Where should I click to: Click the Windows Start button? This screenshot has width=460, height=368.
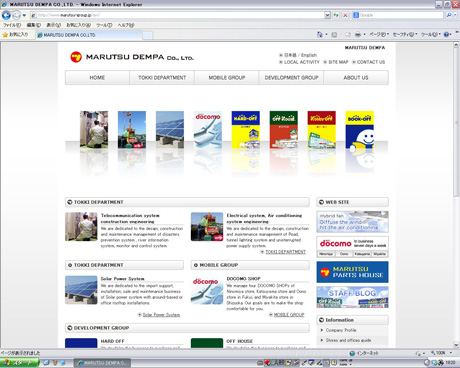19,363
